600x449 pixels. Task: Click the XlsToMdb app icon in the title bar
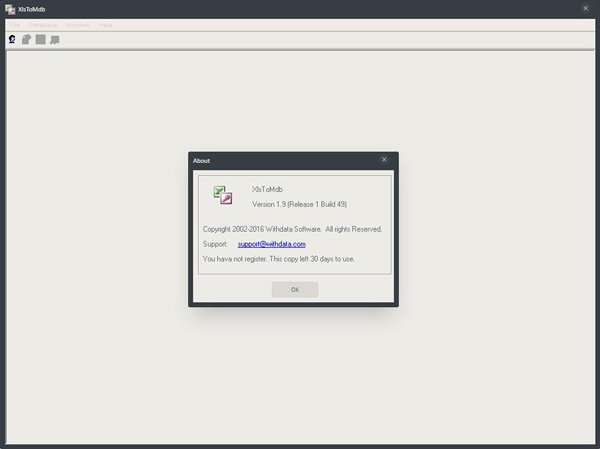[10, 9]
